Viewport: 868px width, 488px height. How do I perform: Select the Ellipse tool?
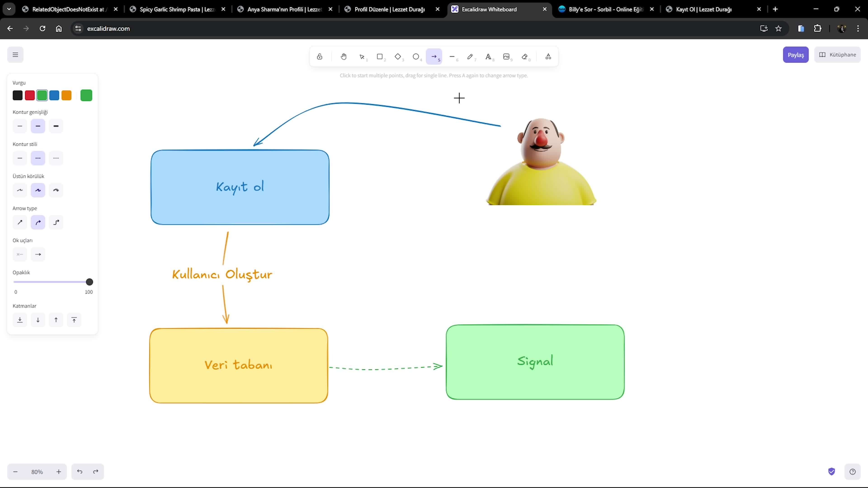pyautogui.click(x=416, y=56)
